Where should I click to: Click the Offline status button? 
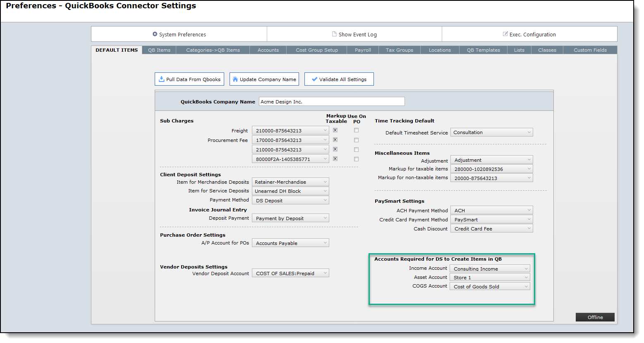(595, 317)
